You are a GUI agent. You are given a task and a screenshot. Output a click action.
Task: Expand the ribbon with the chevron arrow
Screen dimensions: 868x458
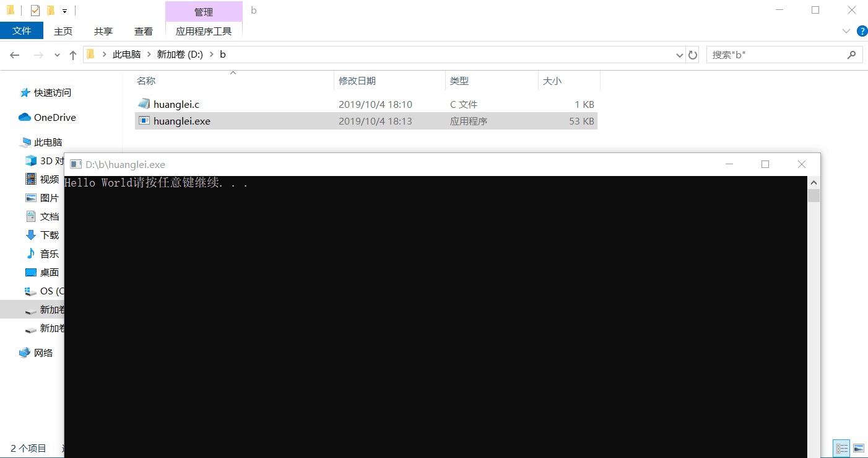click(846, 31)
